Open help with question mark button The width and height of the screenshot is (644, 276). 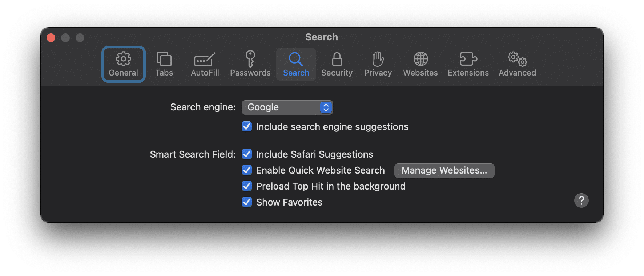click(581, 200)
